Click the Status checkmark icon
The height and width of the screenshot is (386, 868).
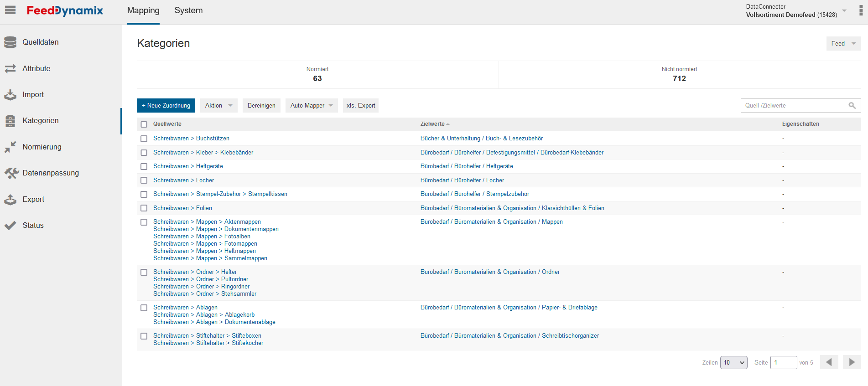[x=10, y=226]
